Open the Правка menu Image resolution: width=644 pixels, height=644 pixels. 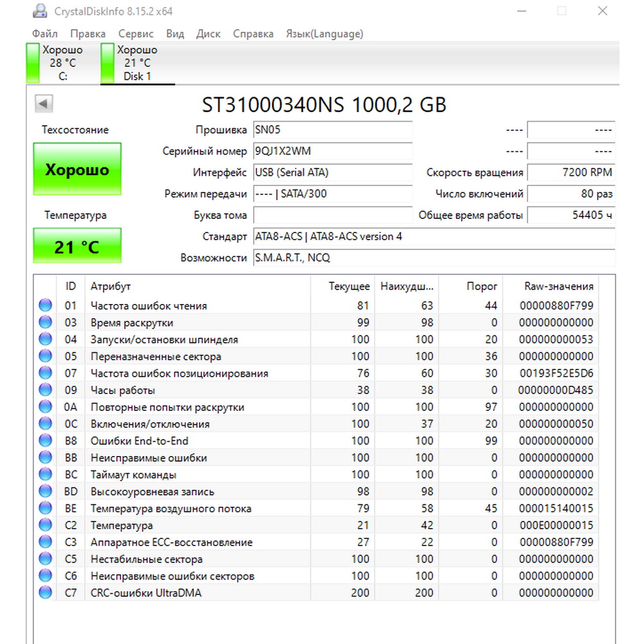[x=88, y=33]
